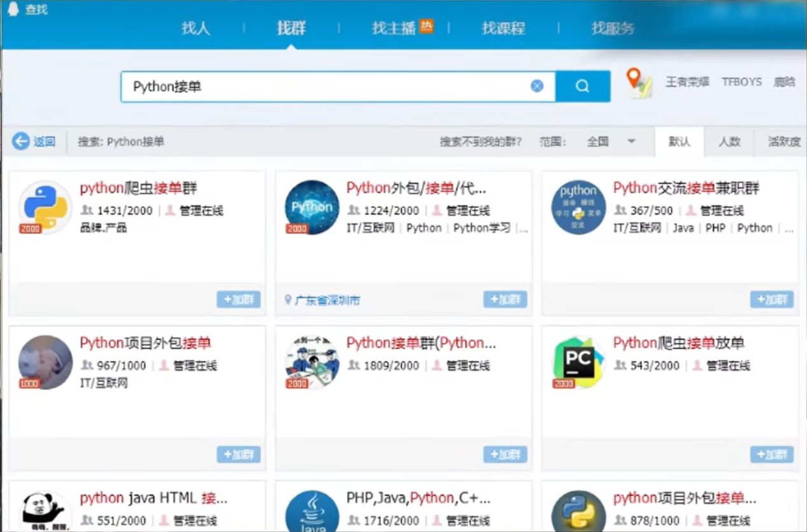This screenshot has height=532, width=807.
Task: Click the admin online icon in Python外包/接单 card
Action: tap(437, 210)
